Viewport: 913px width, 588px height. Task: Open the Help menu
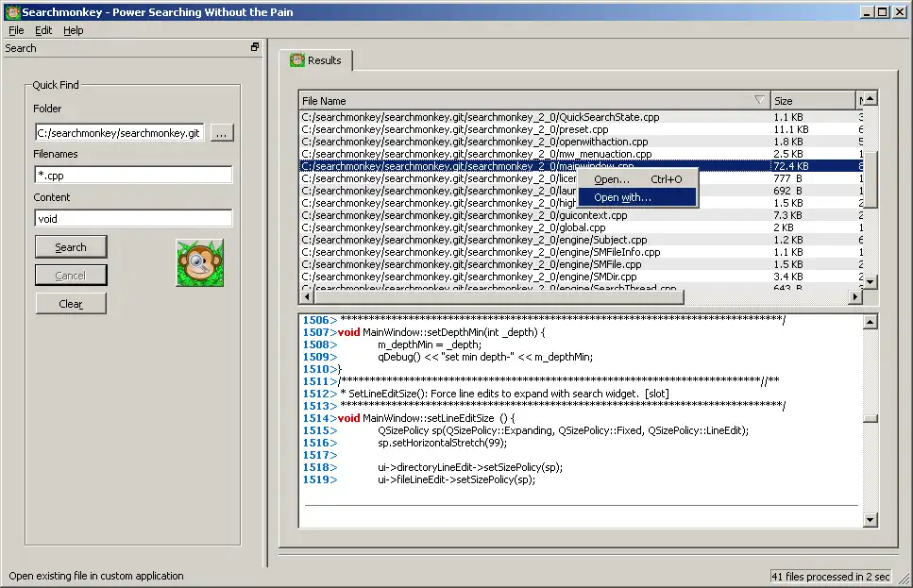point(74,30)
